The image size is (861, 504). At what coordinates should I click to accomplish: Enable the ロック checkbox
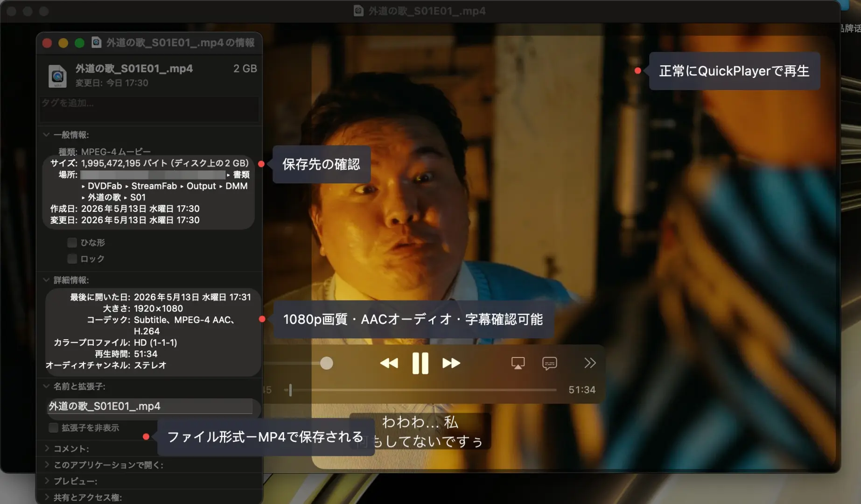click(72, 259)
